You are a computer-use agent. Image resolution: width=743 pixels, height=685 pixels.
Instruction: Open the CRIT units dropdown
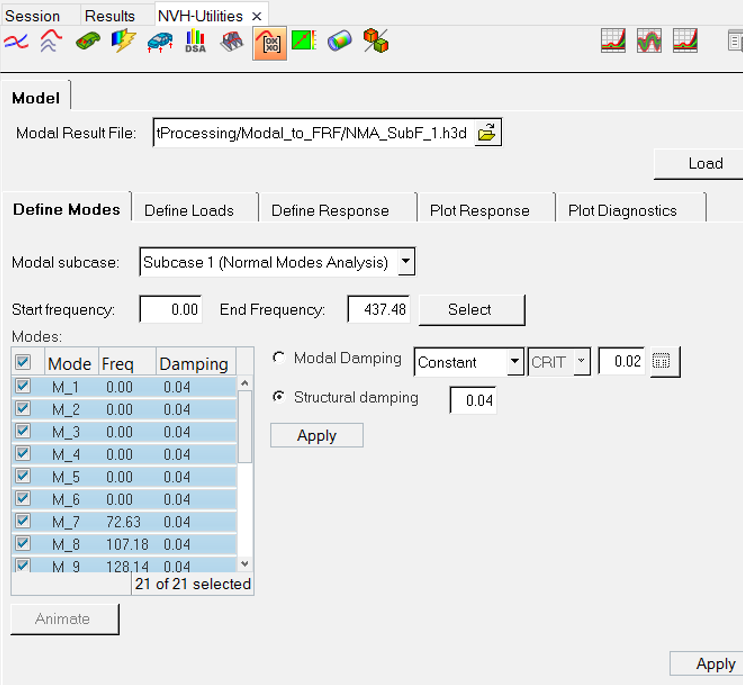(581, 361)
